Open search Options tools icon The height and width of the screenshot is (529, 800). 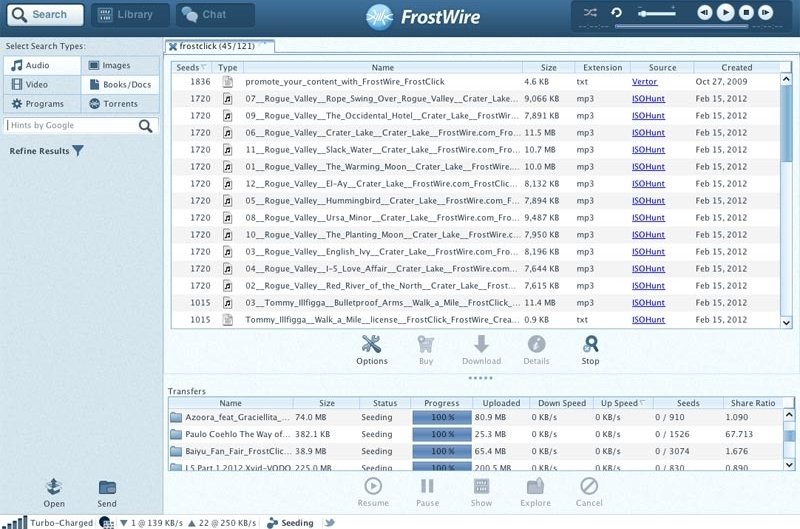click(x=372, y=350)
